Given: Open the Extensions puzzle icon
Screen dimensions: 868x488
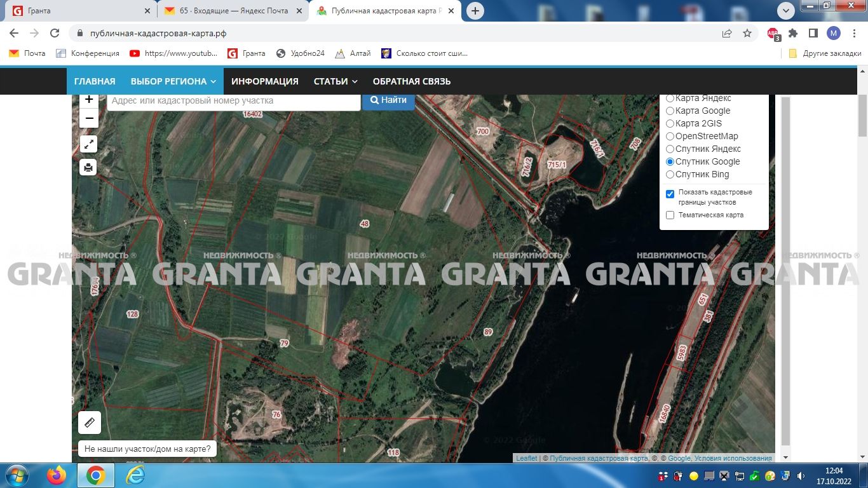Looking at the screenshot, I should [793, 33].
